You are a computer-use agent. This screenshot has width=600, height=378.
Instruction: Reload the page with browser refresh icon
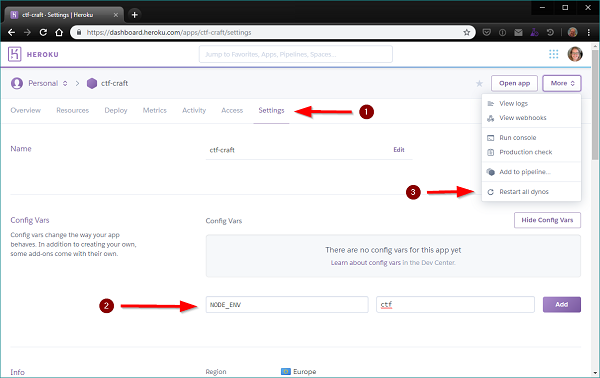pos(43,33)
